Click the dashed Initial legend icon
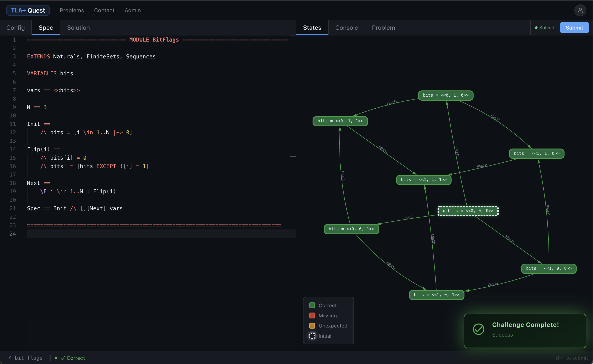 point(312,336)
